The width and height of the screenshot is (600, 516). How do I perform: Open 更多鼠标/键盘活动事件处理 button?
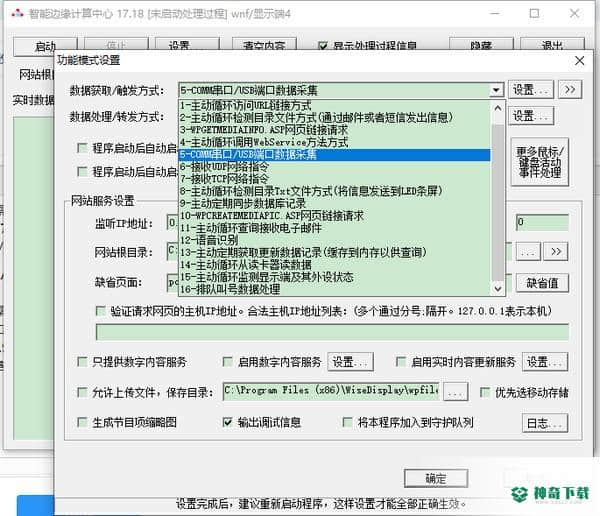(x=540, y=162)
